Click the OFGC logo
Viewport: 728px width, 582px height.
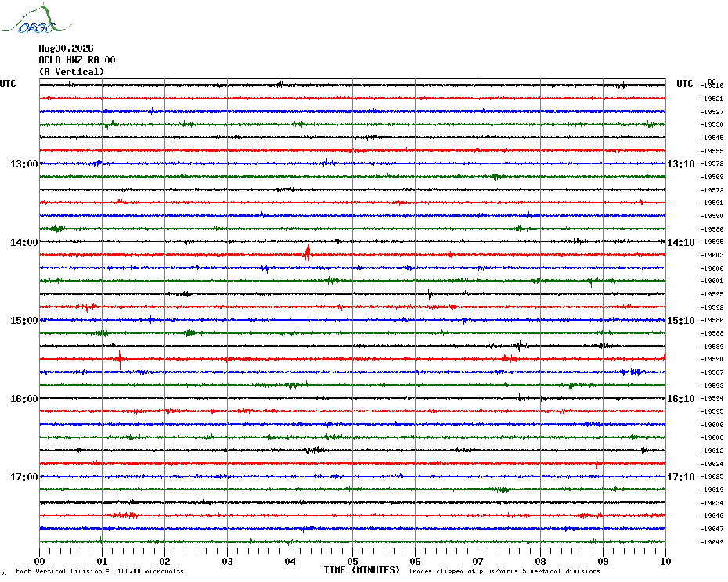[x=37, y=19]
